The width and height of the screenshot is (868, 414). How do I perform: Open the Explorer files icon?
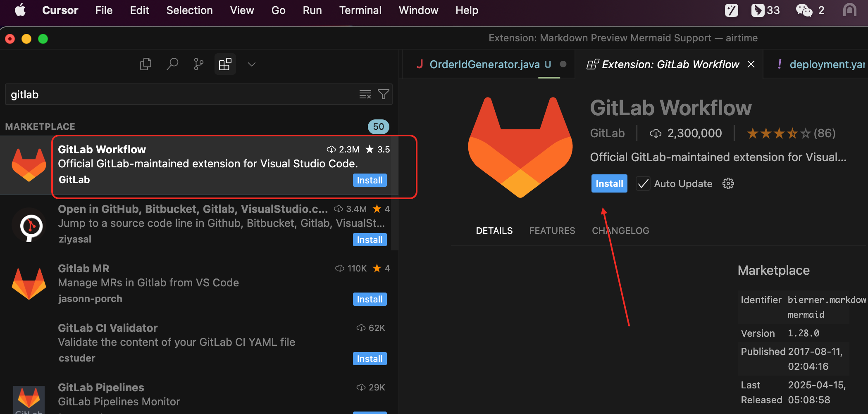click(x=145, y=64)
